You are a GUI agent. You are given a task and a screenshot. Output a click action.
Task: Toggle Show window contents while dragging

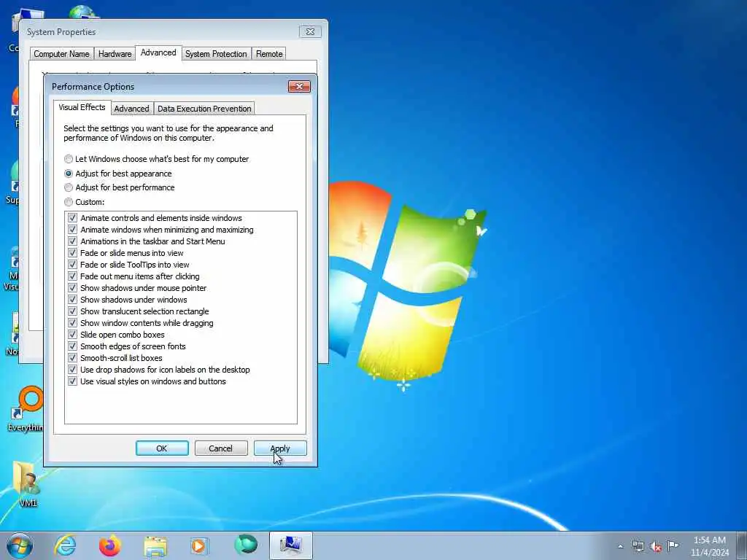click(72, 323)
